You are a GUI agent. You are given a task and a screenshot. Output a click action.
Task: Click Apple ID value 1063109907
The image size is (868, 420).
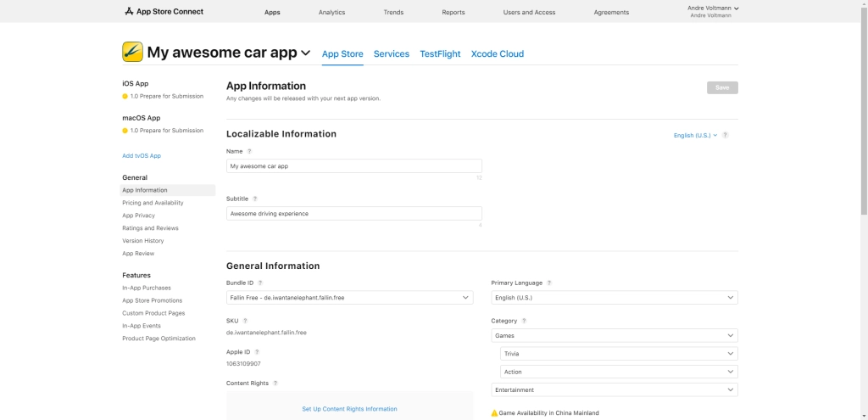point(243,364)
